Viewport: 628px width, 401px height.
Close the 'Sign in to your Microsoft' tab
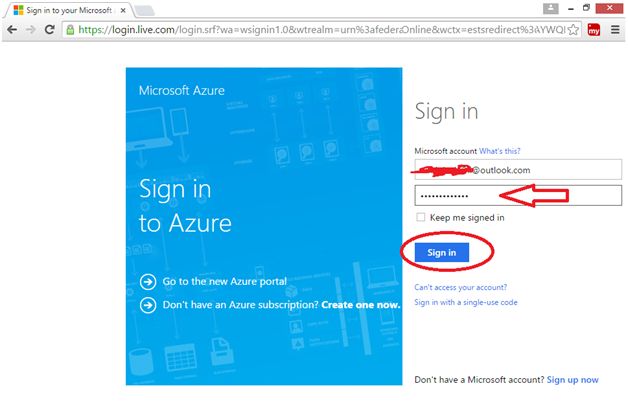[121, 9]
